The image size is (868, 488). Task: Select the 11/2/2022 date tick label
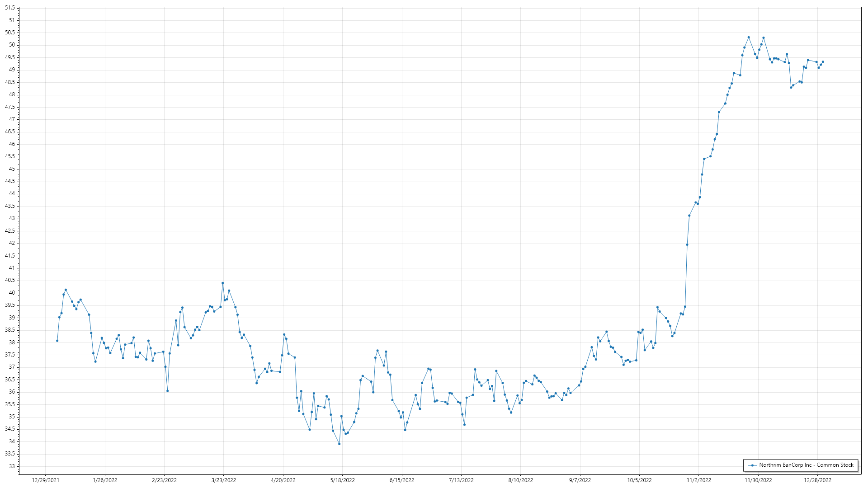click(x=698, y=480)
